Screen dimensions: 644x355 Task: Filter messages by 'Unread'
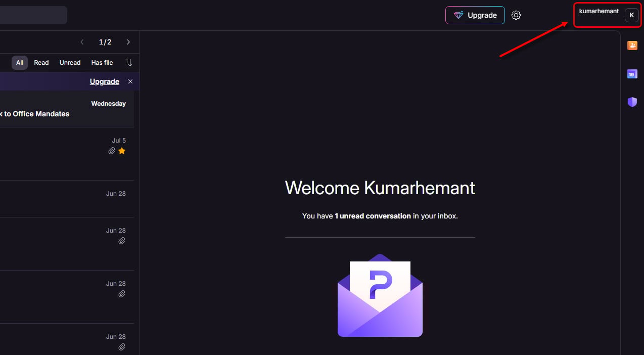[70, 63]
